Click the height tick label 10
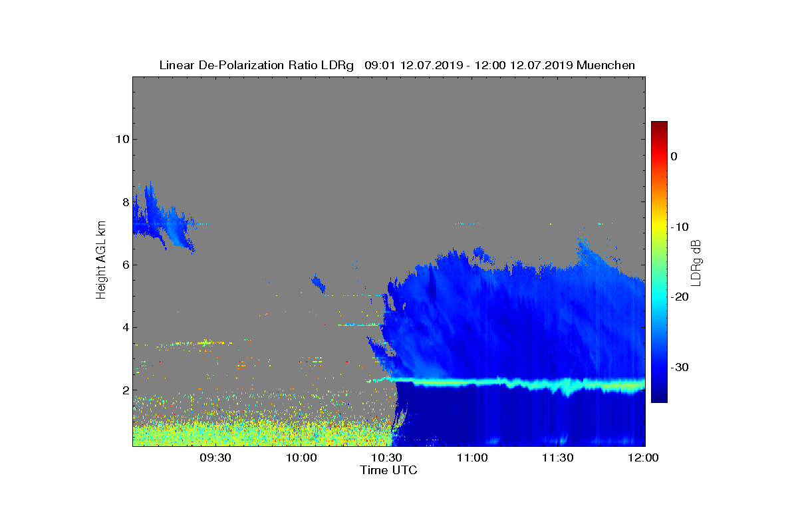This screenshot has width=798, height=532. click(122, 139)
